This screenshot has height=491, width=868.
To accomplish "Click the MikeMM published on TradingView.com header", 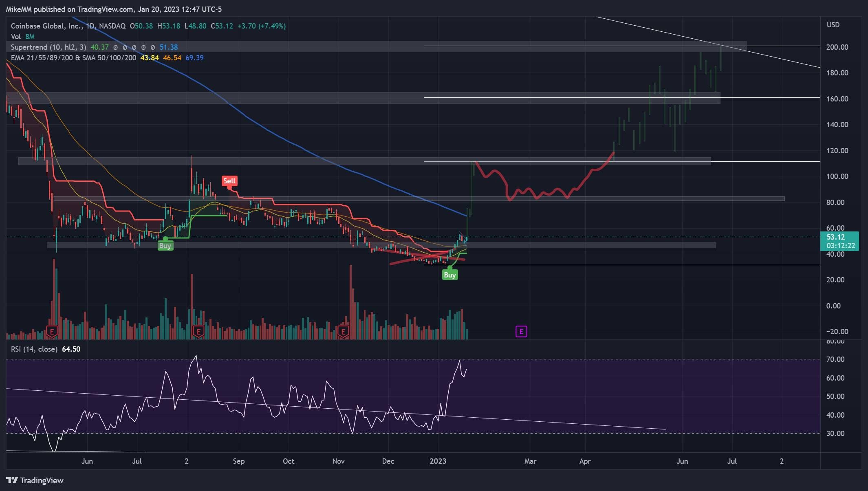I will [114, 9].
